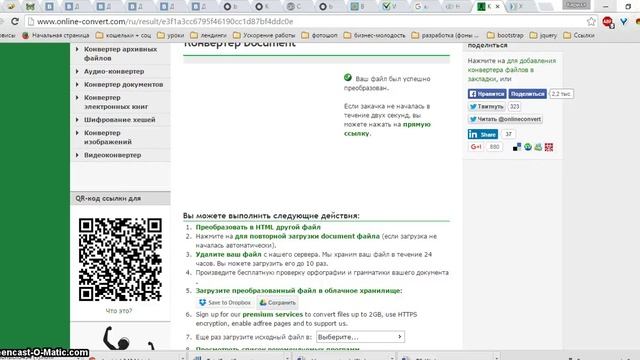The width and height of the screenshot is (640, 360).
Task: Close the active browser tab
Action: tap(498, 6)
